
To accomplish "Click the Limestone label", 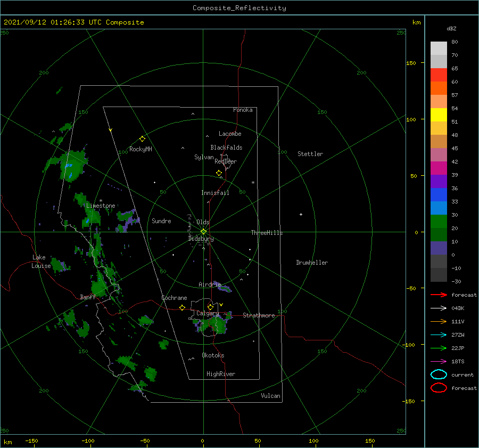I will [x=101, y=206].
